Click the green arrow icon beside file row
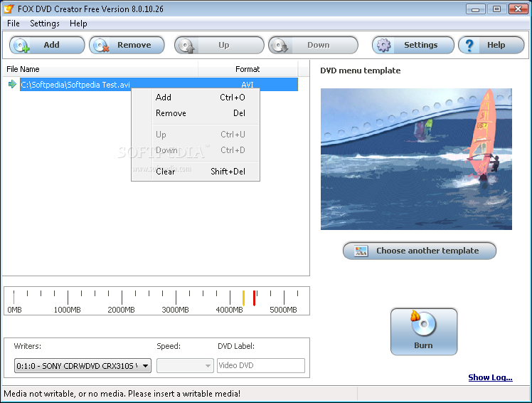This screenshot has width=532, height=403. [12, 84]
